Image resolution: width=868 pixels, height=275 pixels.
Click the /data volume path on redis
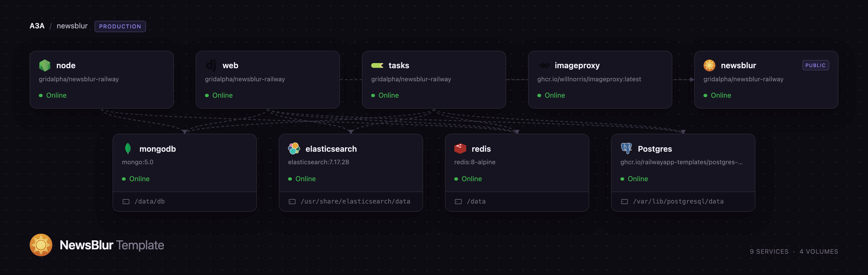(476, 201)
